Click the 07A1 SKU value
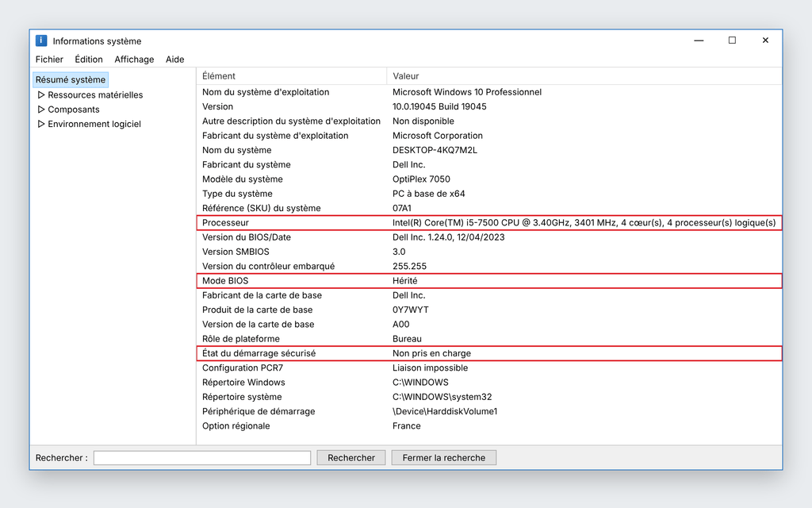This screenshot has width=812, height=508. coord(402,208)
